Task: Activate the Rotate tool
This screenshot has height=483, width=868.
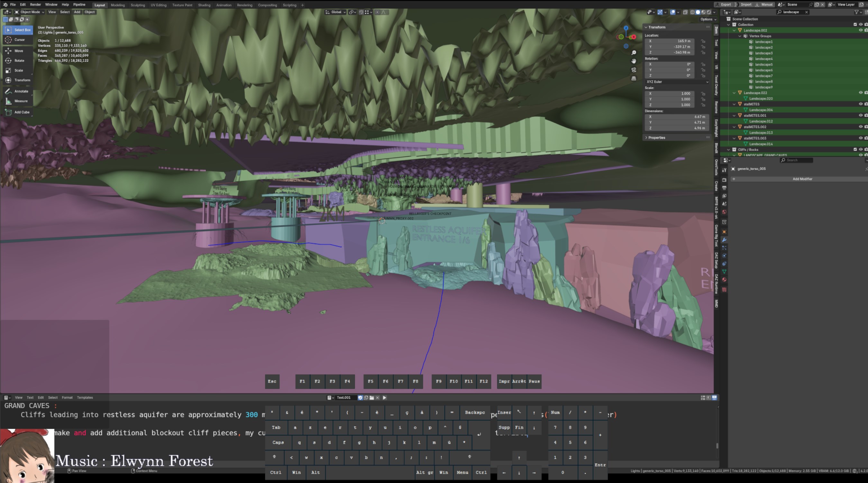Action: tap(18, 61)
